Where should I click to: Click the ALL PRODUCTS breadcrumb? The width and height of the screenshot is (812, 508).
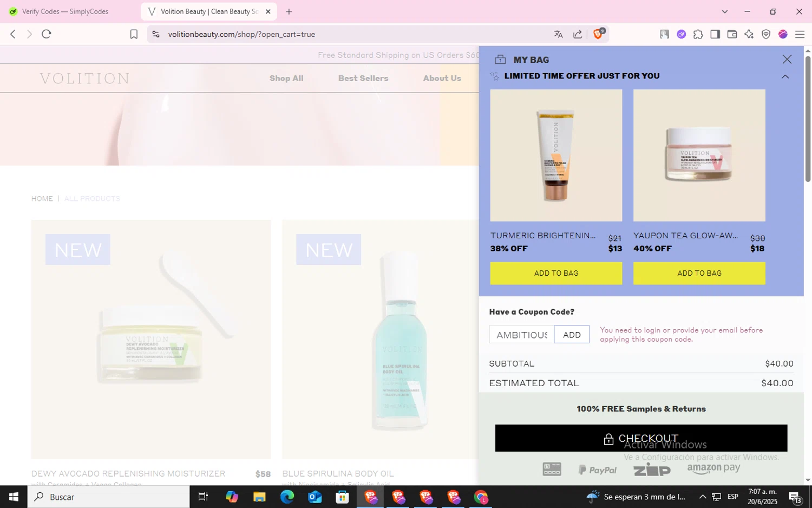tap(92, 199)
